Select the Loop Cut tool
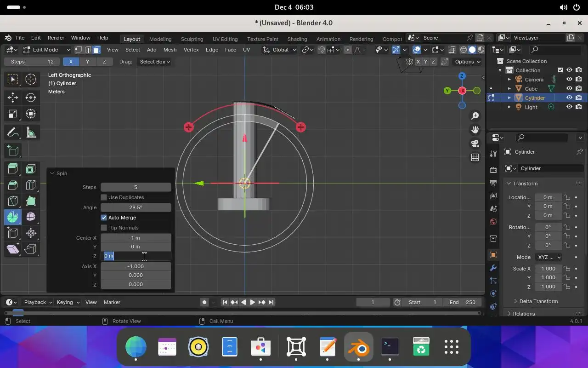 [x=31, y=185]
